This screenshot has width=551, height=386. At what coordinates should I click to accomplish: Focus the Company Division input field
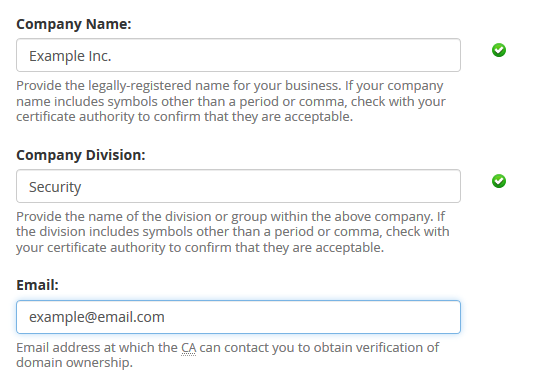238,186
